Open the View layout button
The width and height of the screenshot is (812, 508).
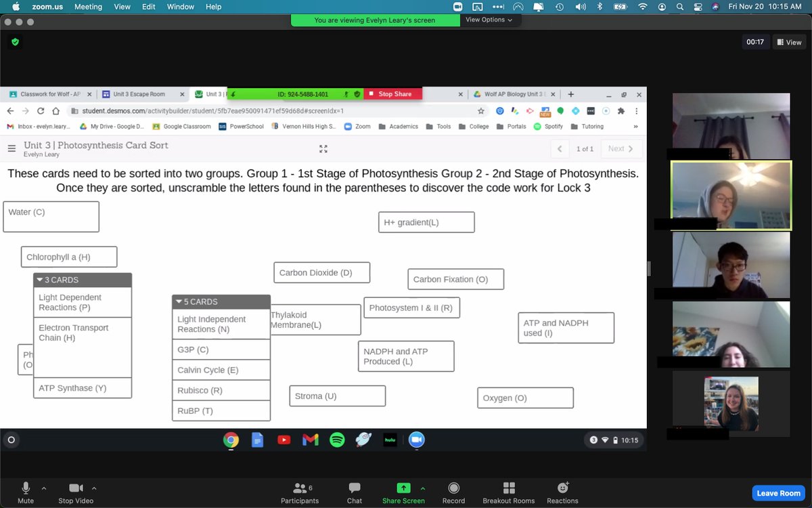tap(788, 42)
